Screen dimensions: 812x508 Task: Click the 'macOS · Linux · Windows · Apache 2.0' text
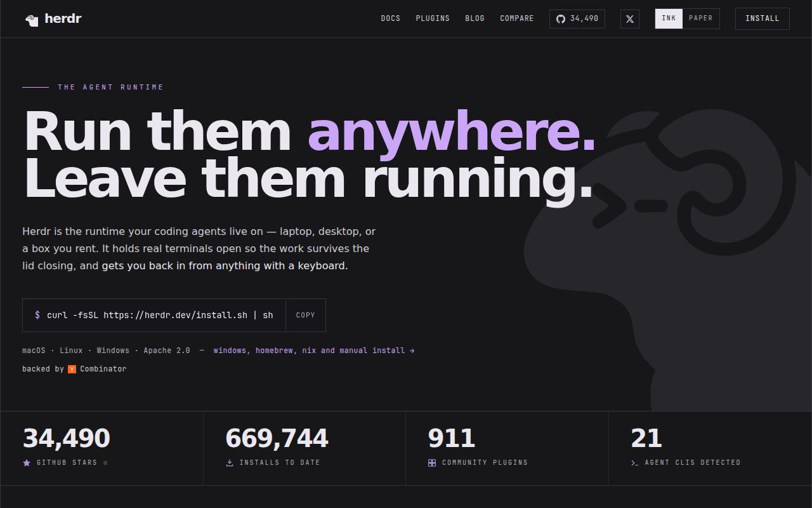click(106, 351)
